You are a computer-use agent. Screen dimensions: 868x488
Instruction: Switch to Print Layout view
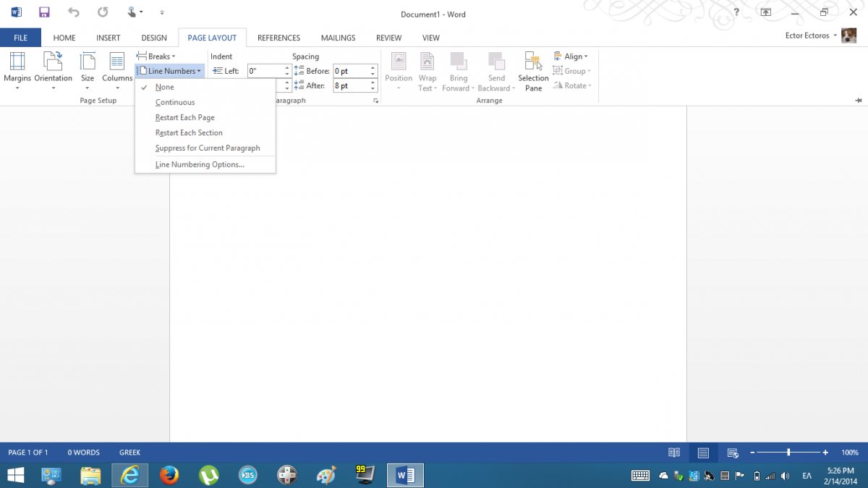pyautogui.click(x=703, y=453)
